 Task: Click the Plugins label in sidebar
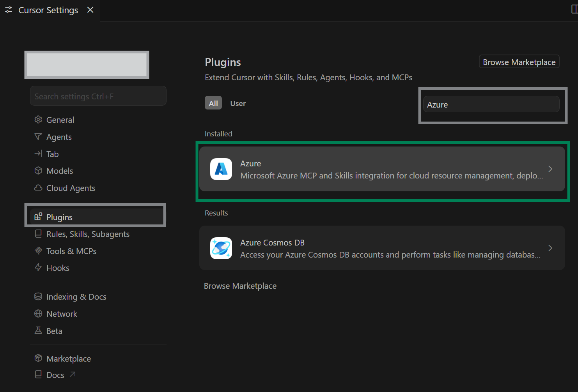click(59, 217)
